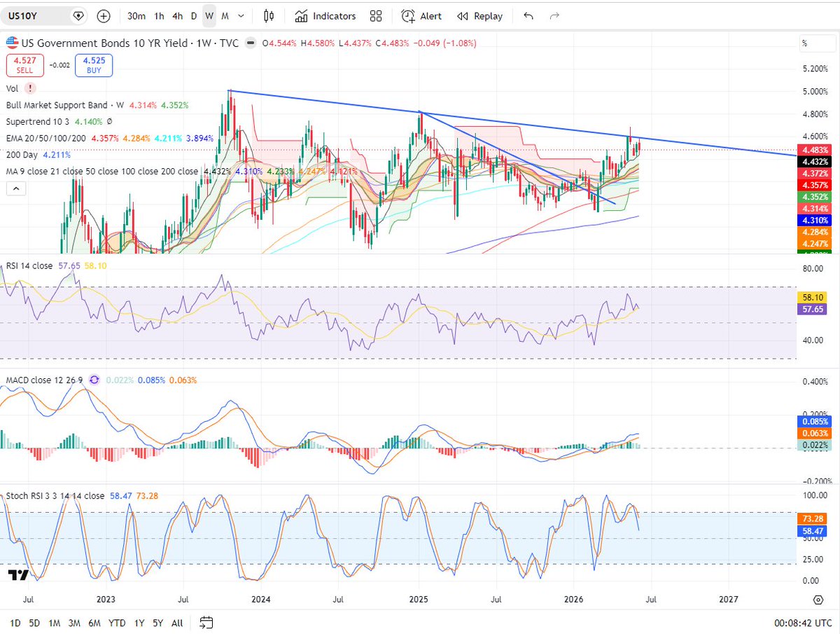Set date range to 1M
The height and width of the screenshot is (634, 840).
55,623
